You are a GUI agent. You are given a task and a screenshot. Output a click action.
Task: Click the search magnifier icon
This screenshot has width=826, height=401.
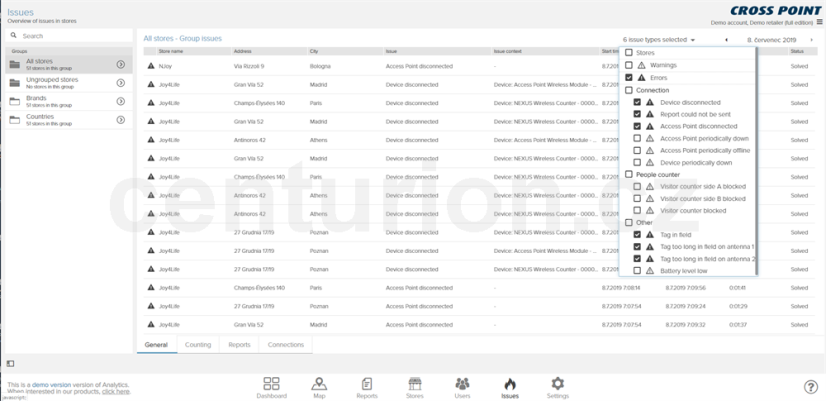(x=14, y=35)
